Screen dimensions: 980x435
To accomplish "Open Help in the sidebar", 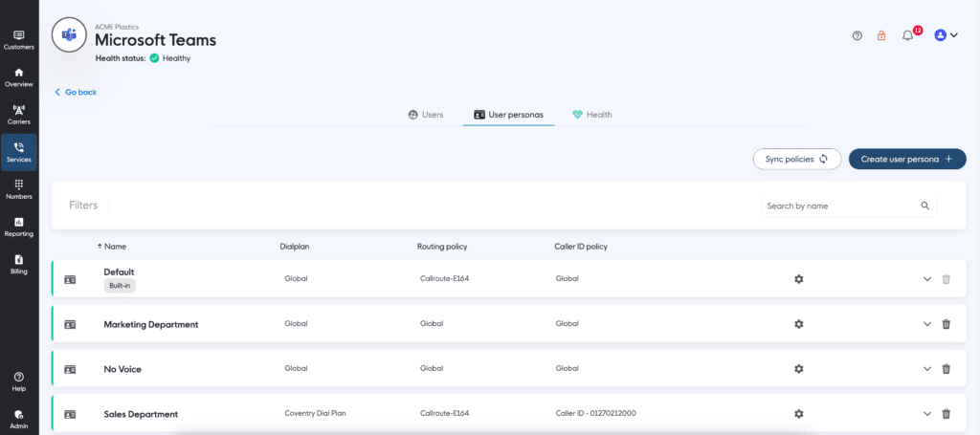I will (x=19, y=382).
